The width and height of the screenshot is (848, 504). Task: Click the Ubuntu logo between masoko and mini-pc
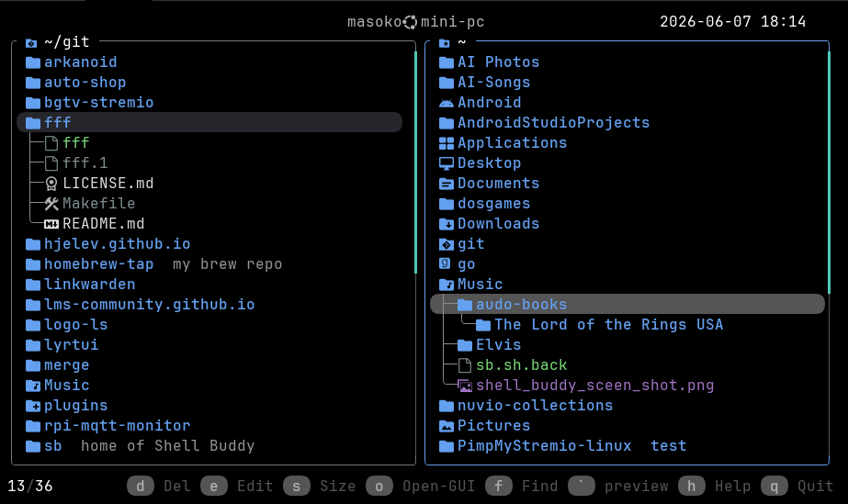[x=411, y=22]
